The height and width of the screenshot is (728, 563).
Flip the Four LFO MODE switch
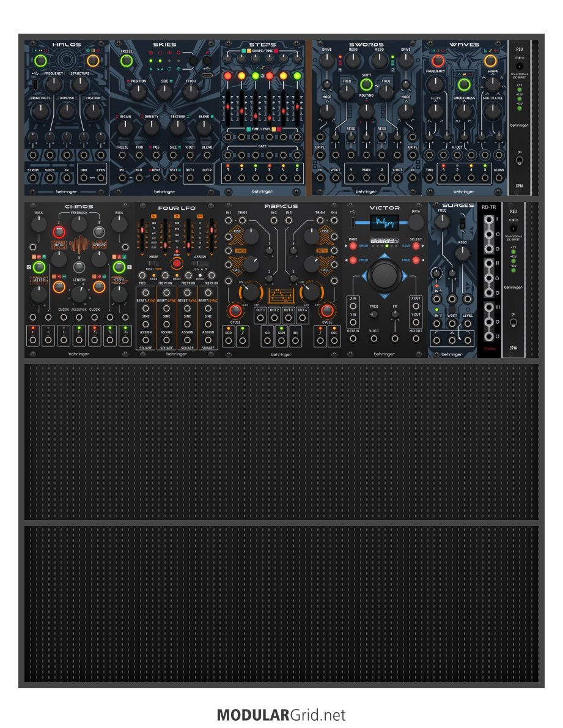click(153, 263)
